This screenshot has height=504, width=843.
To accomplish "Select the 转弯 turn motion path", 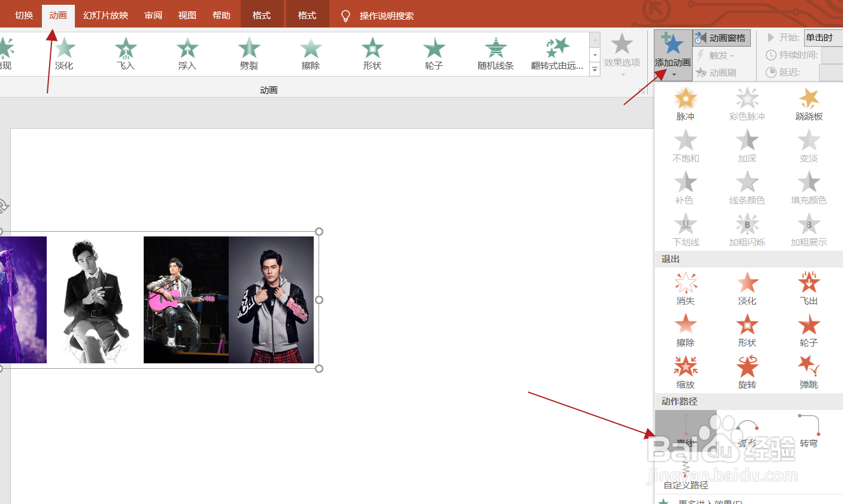I will point(809,431).
